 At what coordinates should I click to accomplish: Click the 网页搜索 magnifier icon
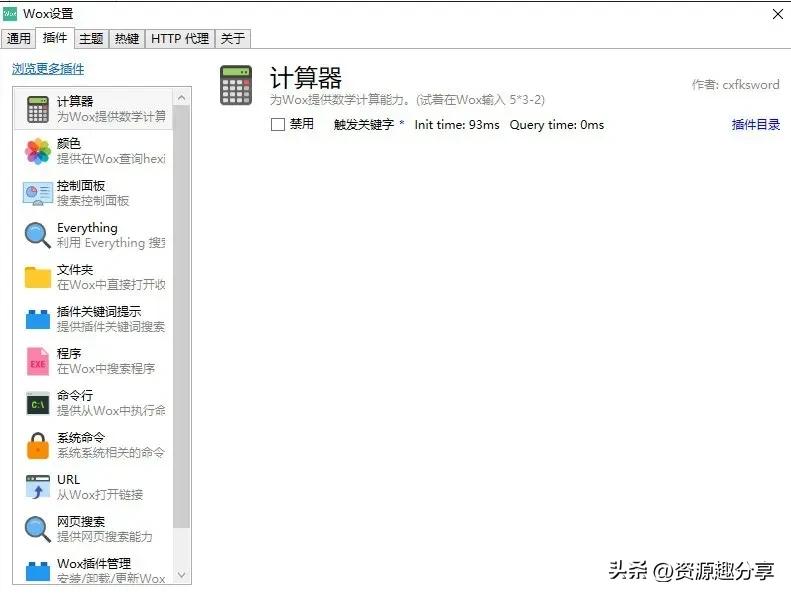pyautogui.click(x=38, y=529)
